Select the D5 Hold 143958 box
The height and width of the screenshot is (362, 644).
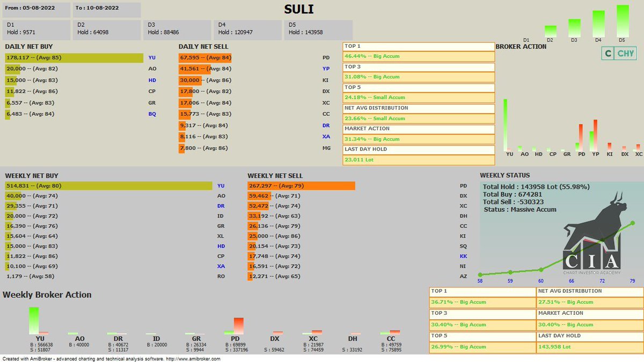click(318, 29)
